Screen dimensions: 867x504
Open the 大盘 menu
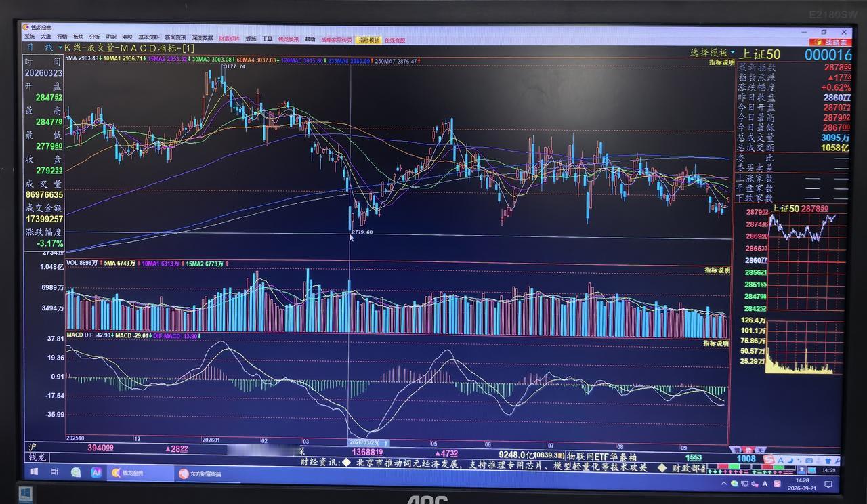(45, 37)
